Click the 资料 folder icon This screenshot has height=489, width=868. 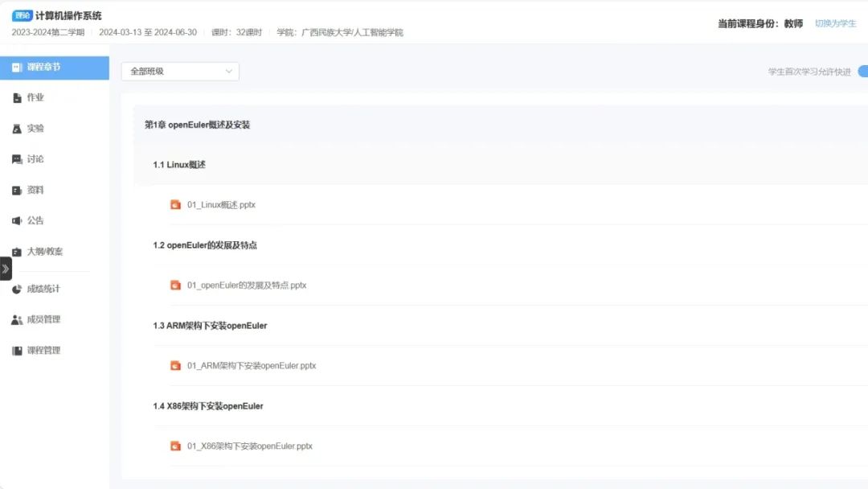pyautogui.click(x=17, y=191)
